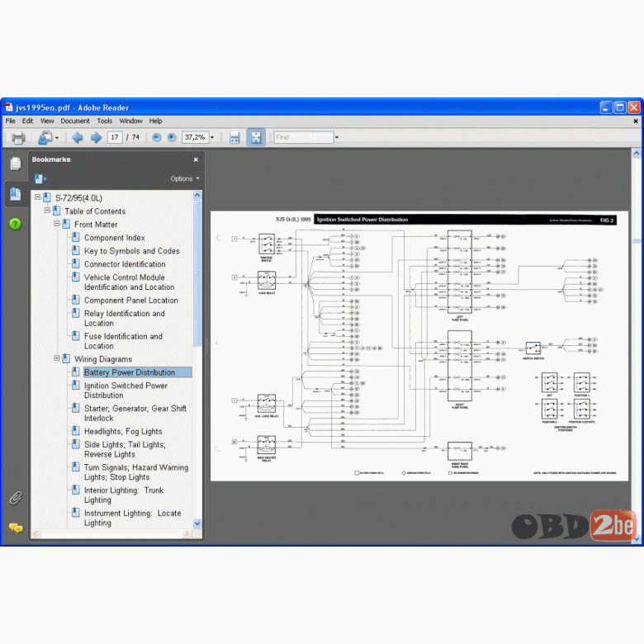Open the Help menu
The height and width of the screenshot is (644, 644).
[x=156, y=121]
